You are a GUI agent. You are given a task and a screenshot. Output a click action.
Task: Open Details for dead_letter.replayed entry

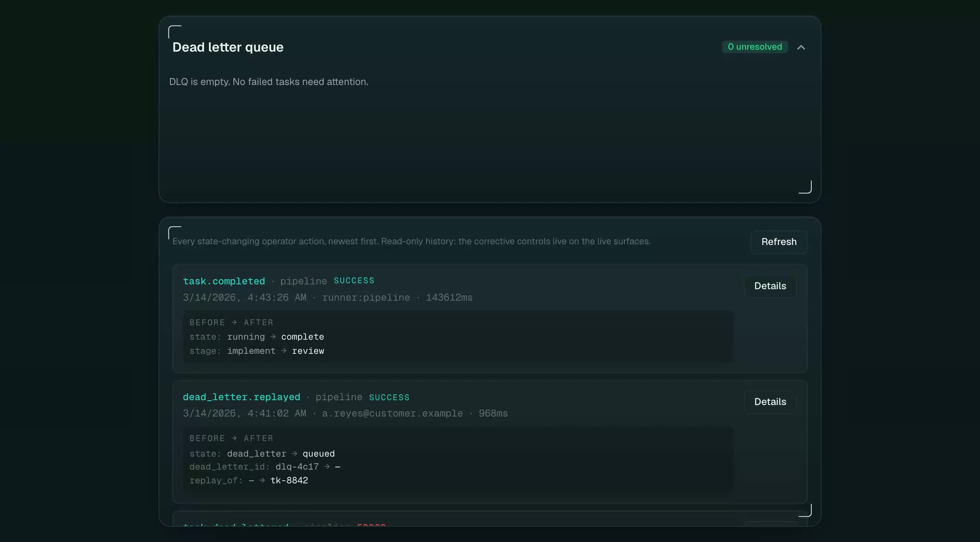pyautogui.click(x=770, y=402)
